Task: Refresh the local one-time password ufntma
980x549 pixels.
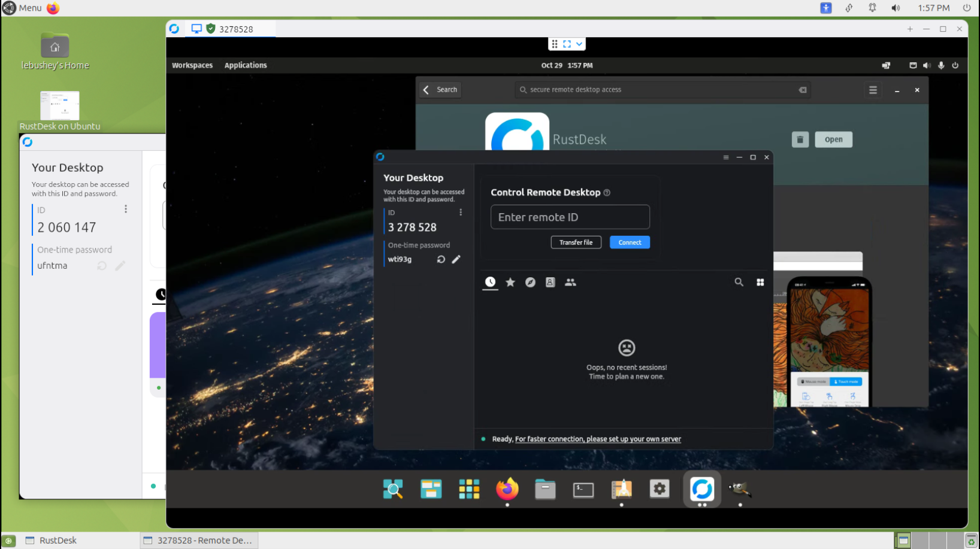Action: [x=102, y=265]
